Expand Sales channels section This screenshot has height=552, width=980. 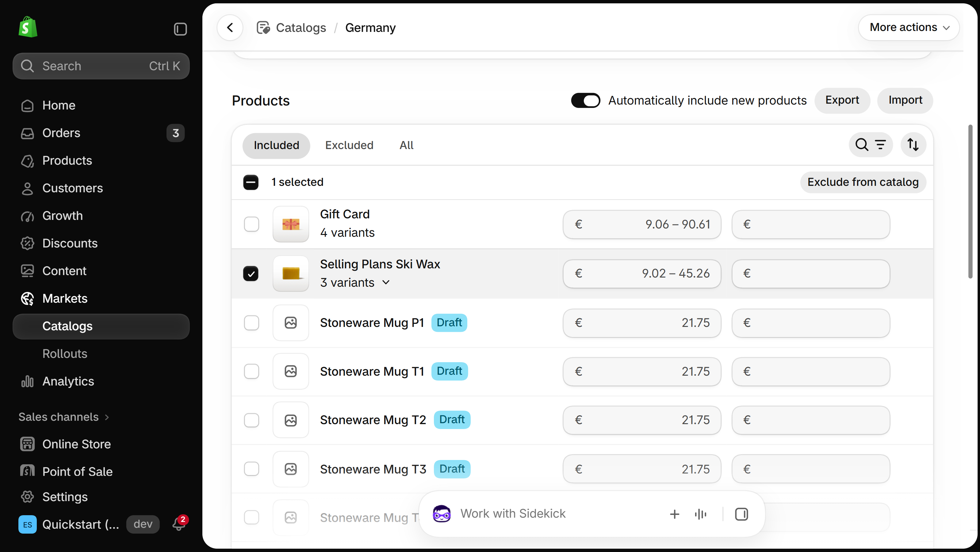pyautogui.click(x=64, y=417)
